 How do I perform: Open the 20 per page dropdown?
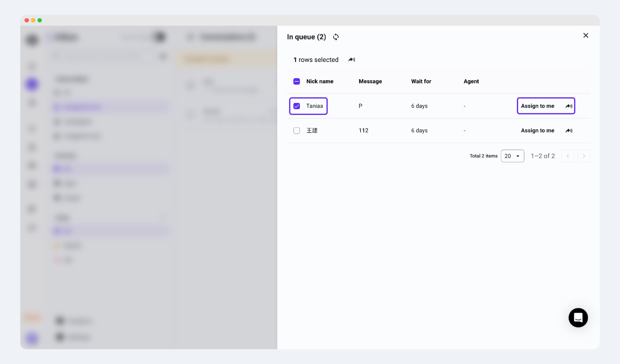[x=512, y=156]
